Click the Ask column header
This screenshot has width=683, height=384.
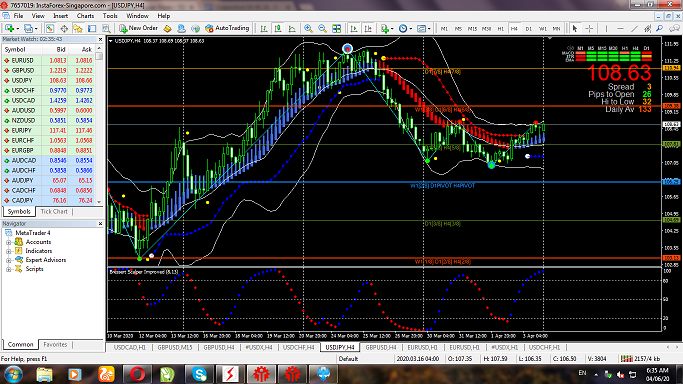(81, 50)
